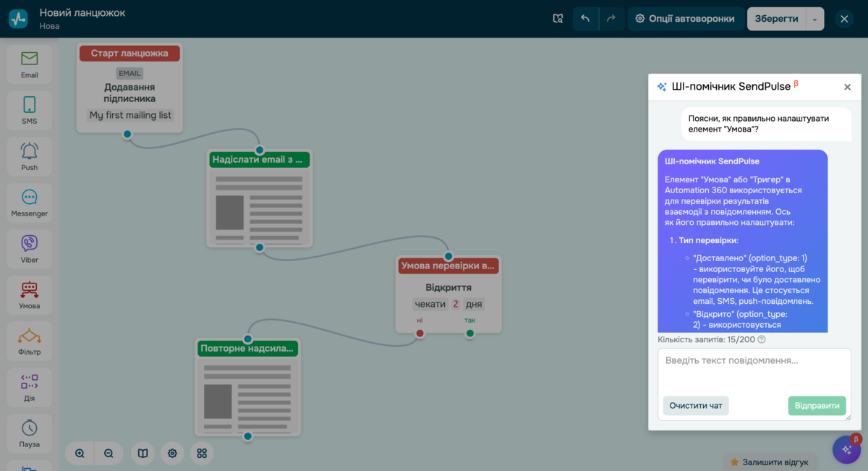
Task: Click the email thumbnail in Повторне надсила block
Action: 248,396
